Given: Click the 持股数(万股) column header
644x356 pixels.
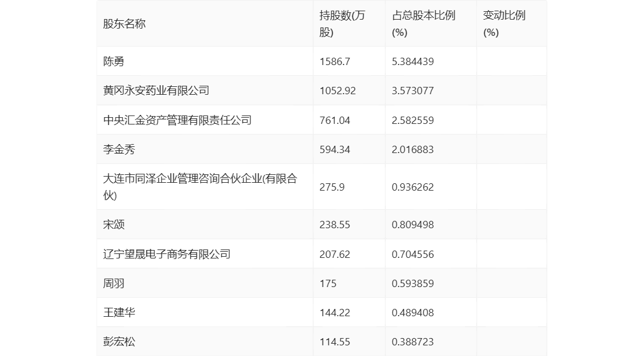Looking at the screenshot, I should tap(342, 24).
